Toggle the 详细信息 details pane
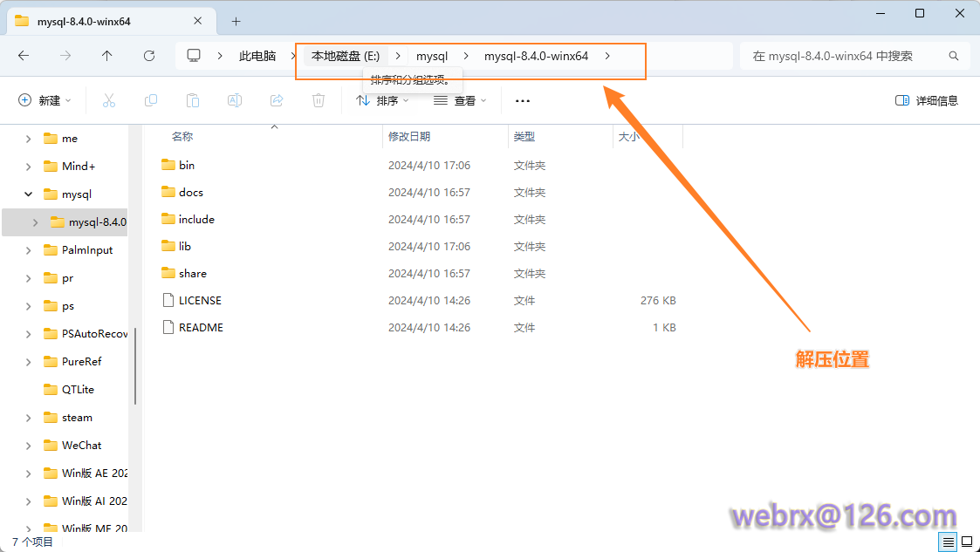Viewport: 980px width, 552px height. point(926,100)
